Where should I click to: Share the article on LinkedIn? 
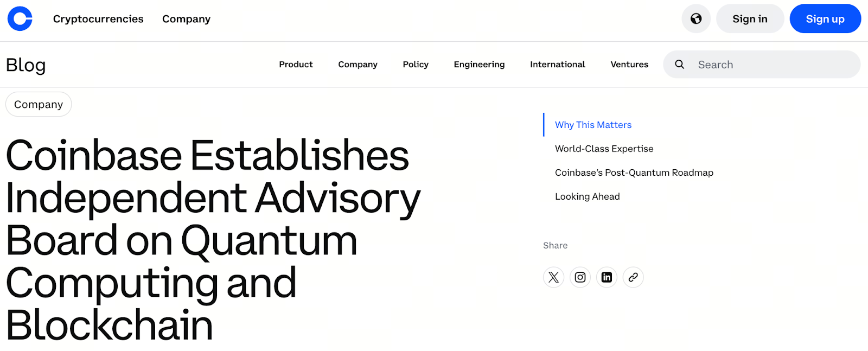pos(607,277)
